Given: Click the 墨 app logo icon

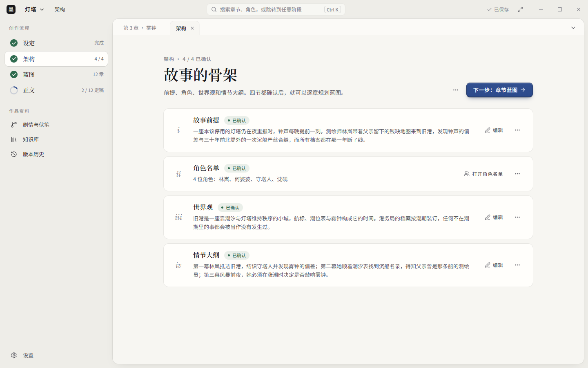Looking at the screenshot, I should pos(11,9).
